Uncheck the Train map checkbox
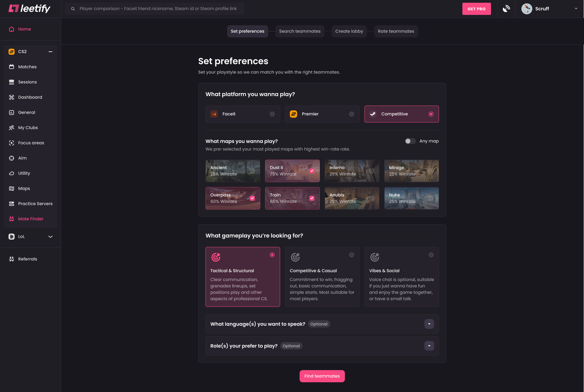Image resolution: width=584 pixels, height=392 pixels. click(312, 198)
